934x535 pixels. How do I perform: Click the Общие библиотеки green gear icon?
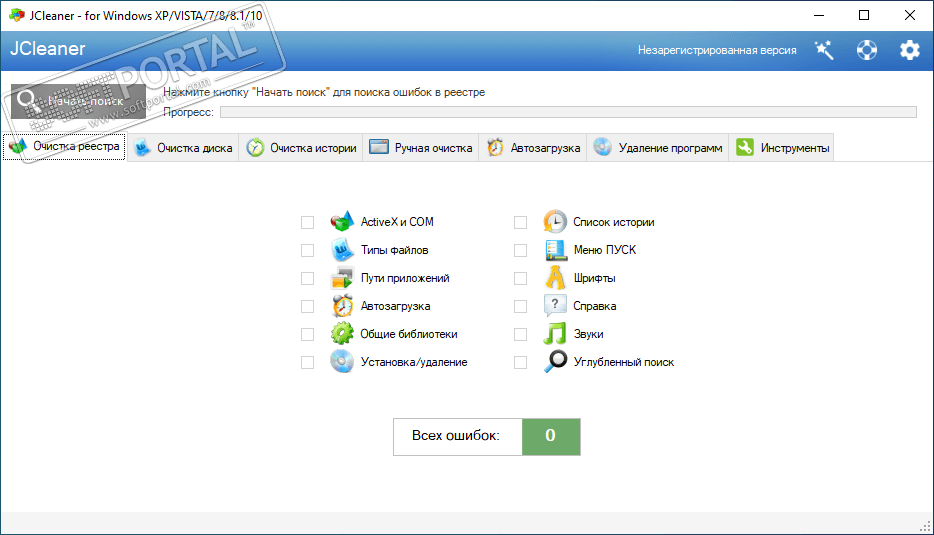coord(342,334)
